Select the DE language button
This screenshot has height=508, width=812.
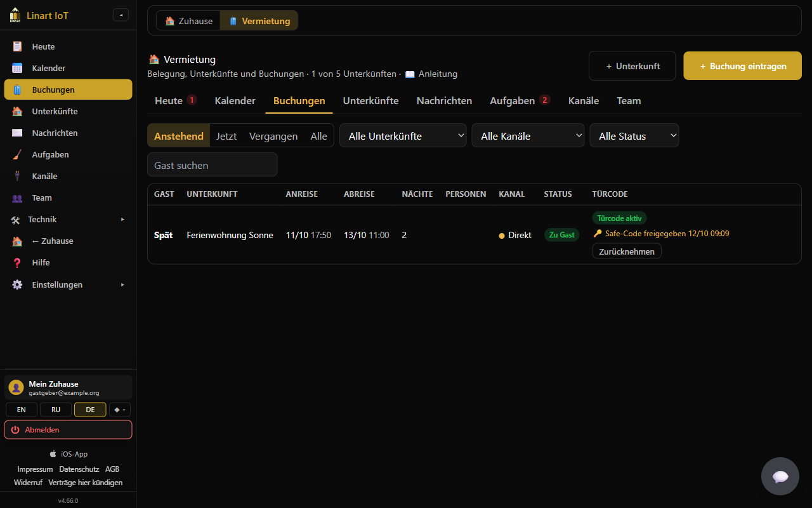click(90, 410)
